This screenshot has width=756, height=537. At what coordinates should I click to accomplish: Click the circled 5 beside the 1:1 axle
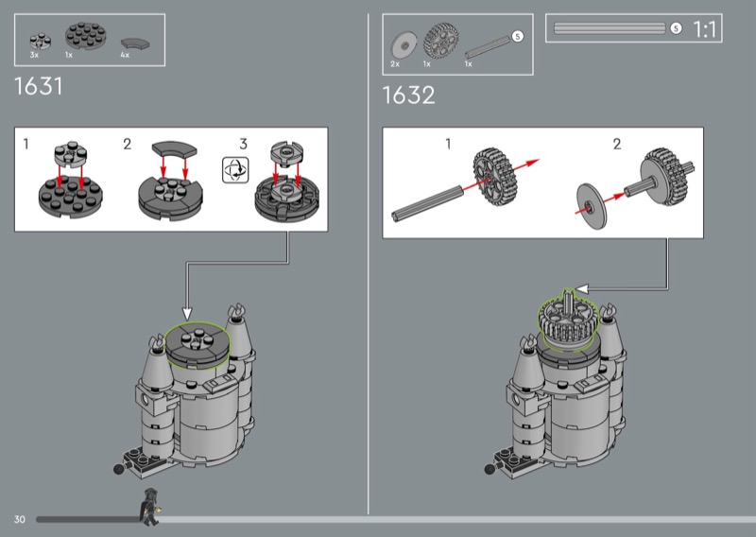676,28
